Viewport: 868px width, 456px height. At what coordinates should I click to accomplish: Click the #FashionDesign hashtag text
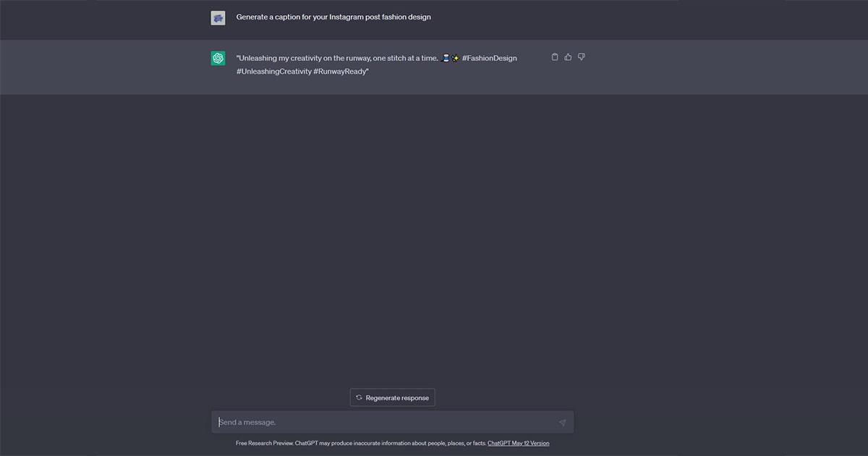489,58
